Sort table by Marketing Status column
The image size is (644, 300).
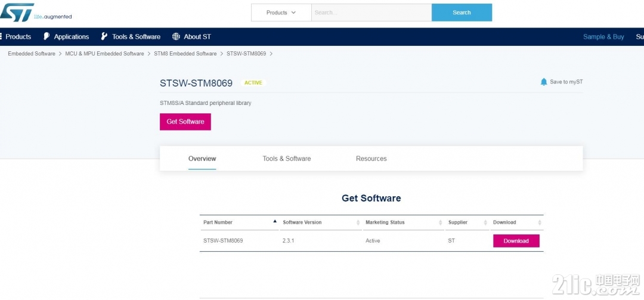(x=403, y=222)
